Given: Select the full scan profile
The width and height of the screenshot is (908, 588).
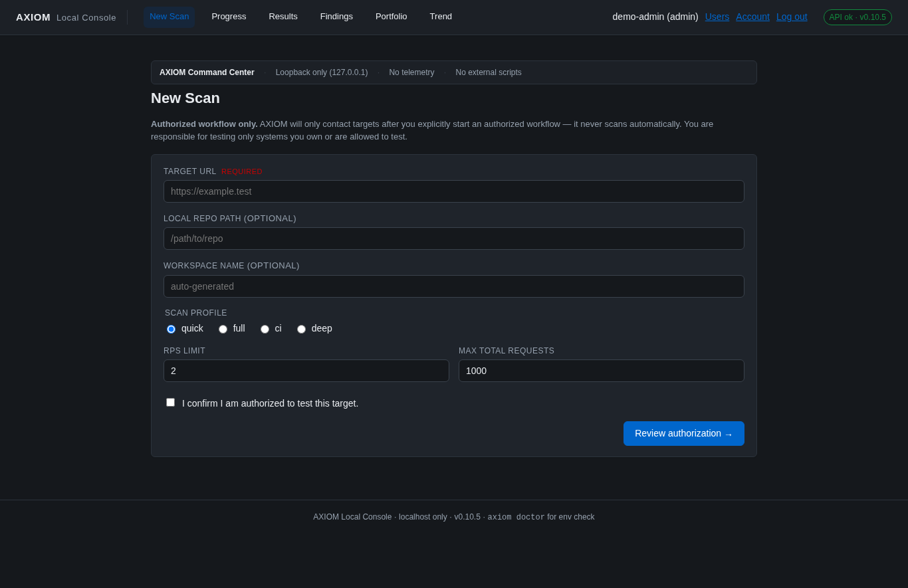Looking at the screenshot, I should 223,329.
